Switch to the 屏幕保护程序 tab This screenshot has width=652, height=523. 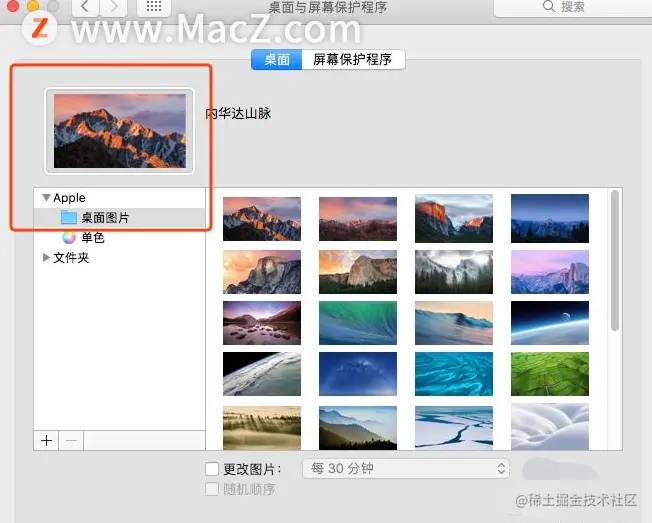point(353,59)
